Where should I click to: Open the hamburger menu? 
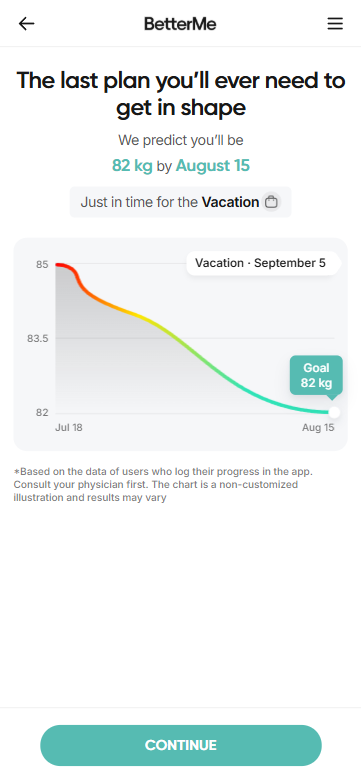tap(335, 23)
